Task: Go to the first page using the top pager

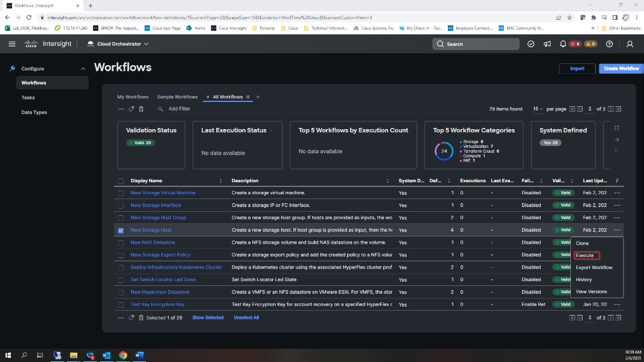Action: coord(572,109)
